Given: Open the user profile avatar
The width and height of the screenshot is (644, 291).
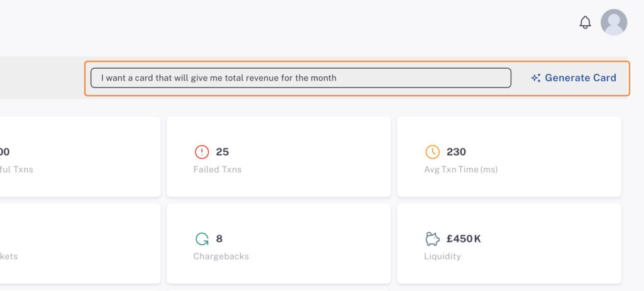Looking at the screenshot, I should (614, 22).
